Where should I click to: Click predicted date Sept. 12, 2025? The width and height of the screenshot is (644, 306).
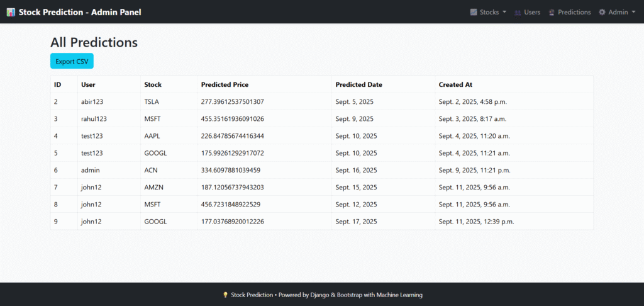(x=356, y=204)
